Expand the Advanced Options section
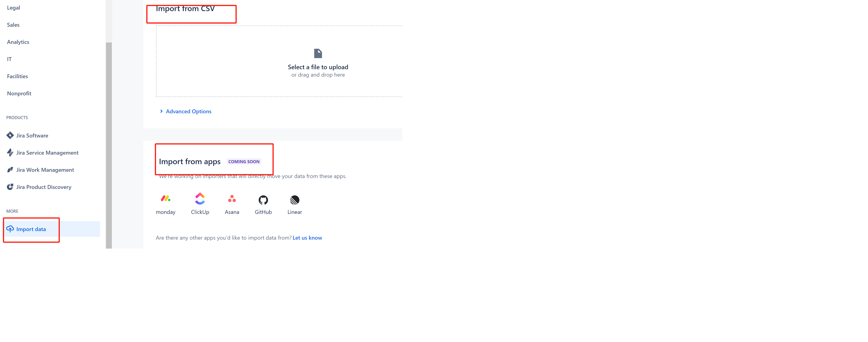 point(188,111)
